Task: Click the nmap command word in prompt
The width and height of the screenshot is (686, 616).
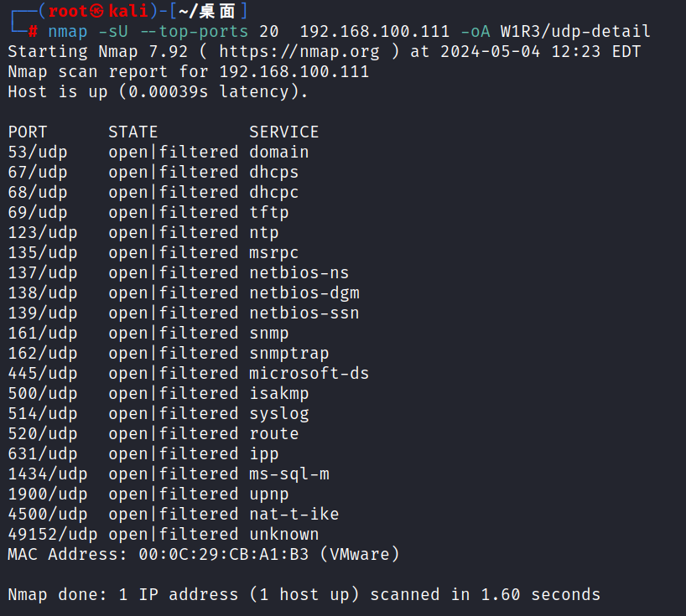Action: point(68,32)
